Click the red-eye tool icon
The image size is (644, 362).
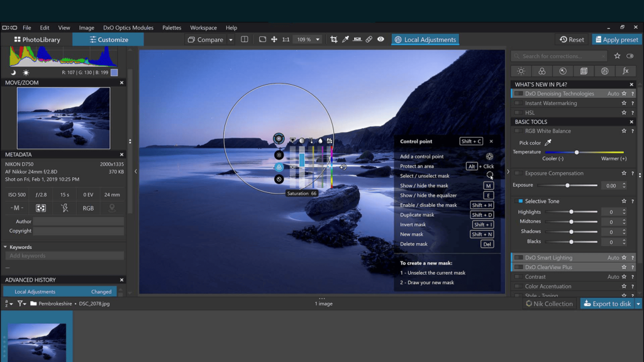[380, 40]
